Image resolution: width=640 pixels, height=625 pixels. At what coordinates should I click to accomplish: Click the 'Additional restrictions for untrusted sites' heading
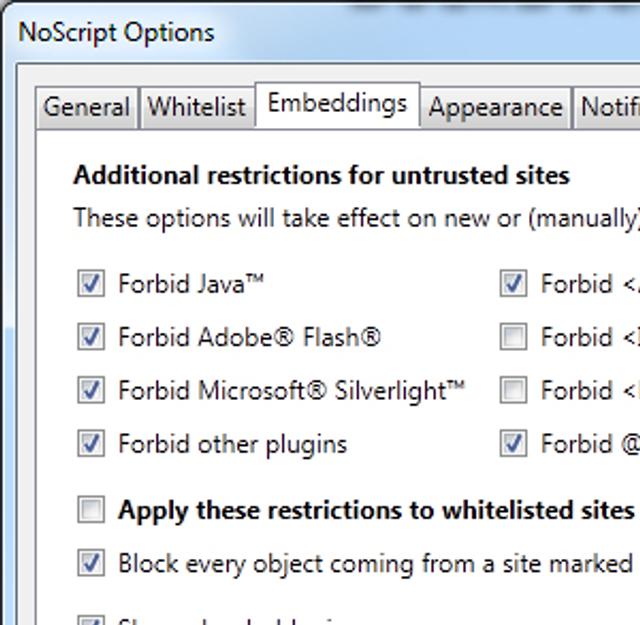[x=321, y=176]
